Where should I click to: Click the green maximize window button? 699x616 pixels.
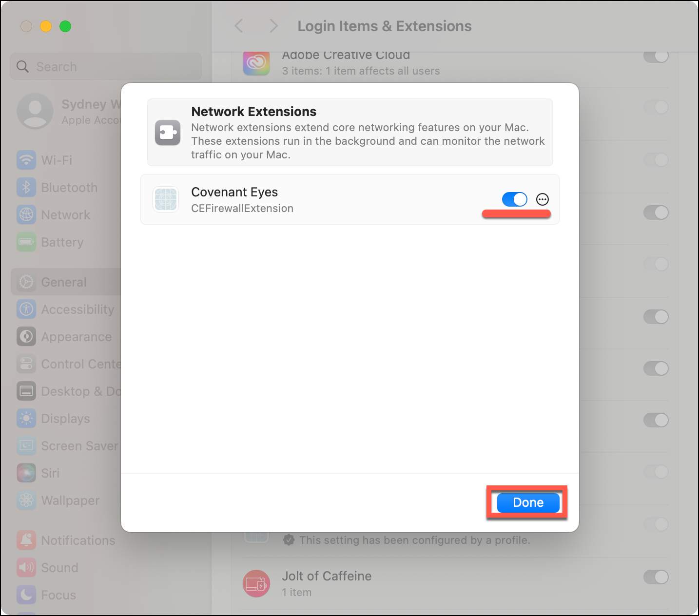(x=65, y=26)
